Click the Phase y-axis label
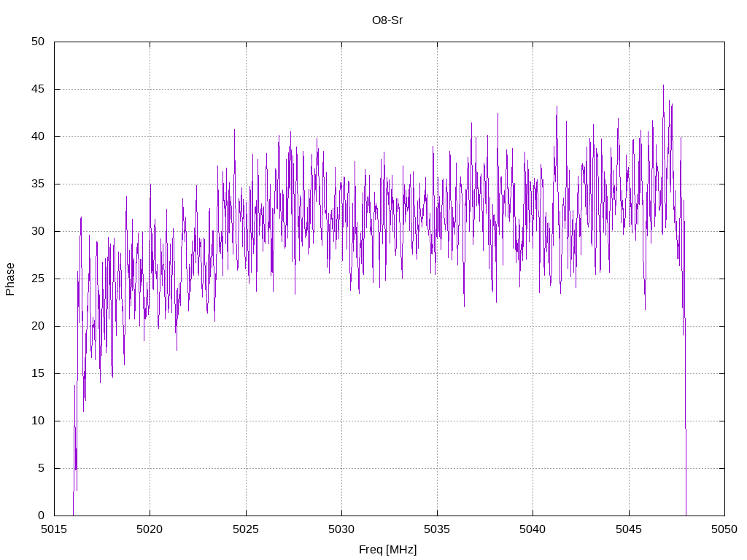This screenshot has width=747, height=560. 10,279
